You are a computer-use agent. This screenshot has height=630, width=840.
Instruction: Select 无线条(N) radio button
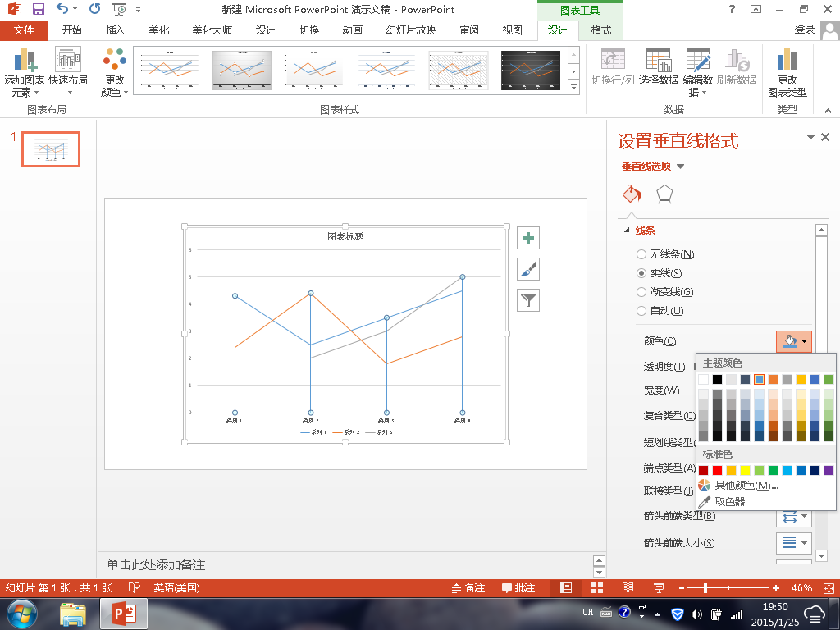641,254
